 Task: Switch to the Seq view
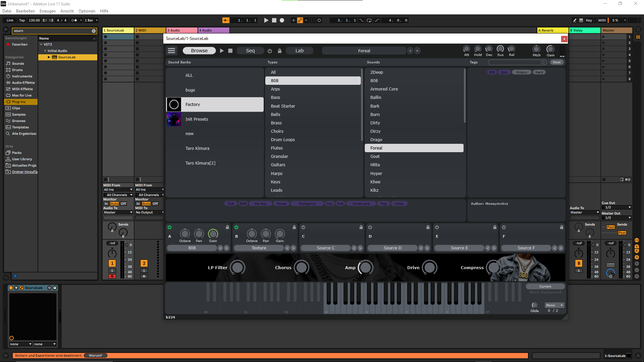tap(250, 51)
